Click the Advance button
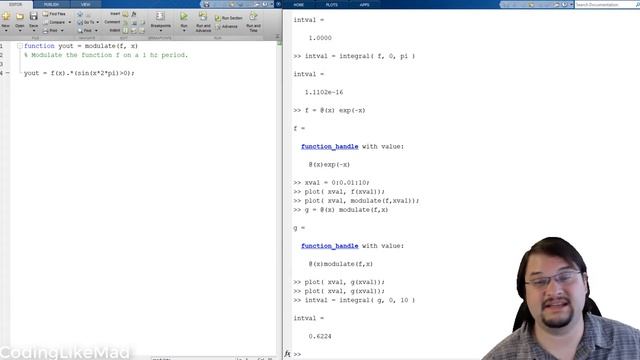 pos(227,27)
